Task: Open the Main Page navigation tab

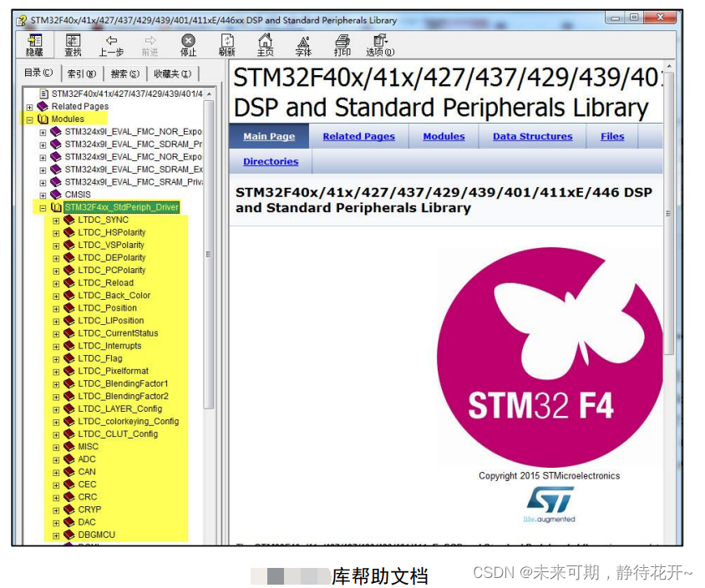Action: pos(269,136)
